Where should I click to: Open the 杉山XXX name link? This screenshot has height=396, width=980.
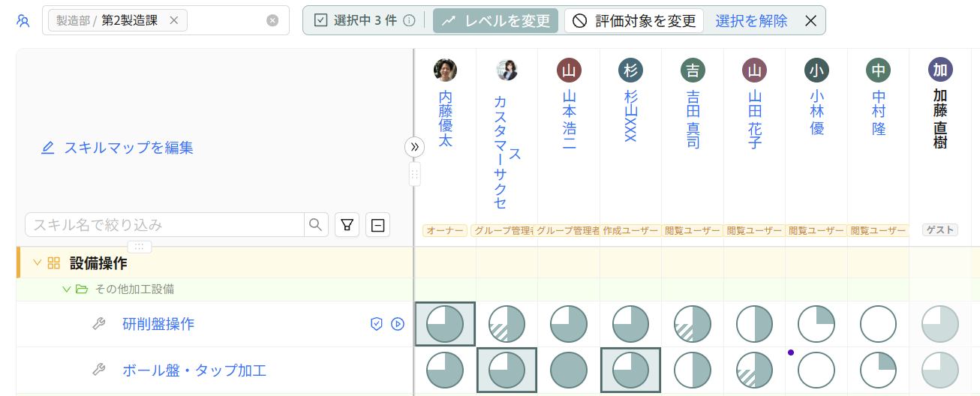(x=631, y=116)
